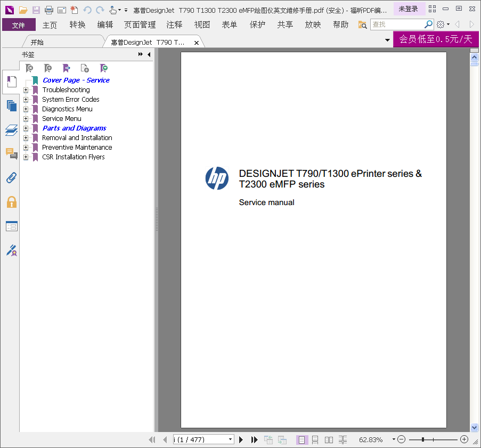Go to previous page arrow
Screen dimensions: 481x448
point(165,439)
